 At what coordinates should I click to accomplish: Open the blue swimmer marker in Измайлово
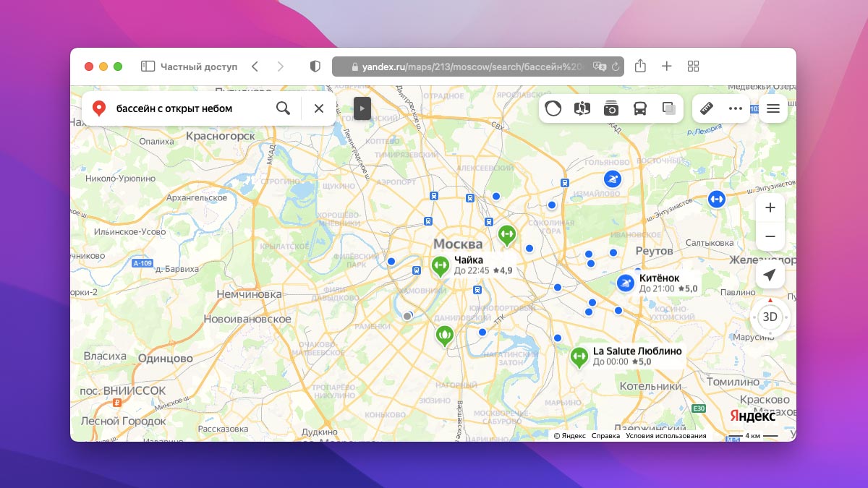(x=613, y=179)
